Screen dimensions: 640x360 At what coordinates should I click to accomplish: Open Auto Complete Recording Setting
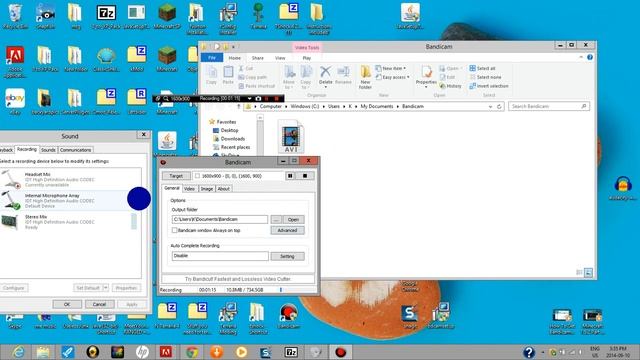tap(287, 256)
